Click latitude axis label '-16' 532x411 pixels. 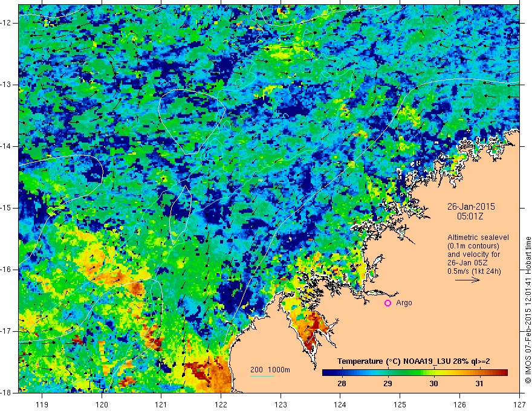click(x=6, y=270)
